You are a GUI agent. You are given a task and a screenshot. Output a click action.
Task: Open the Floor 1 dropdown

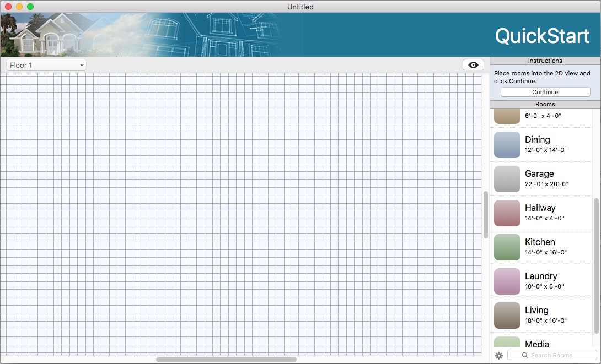[46, 65]
